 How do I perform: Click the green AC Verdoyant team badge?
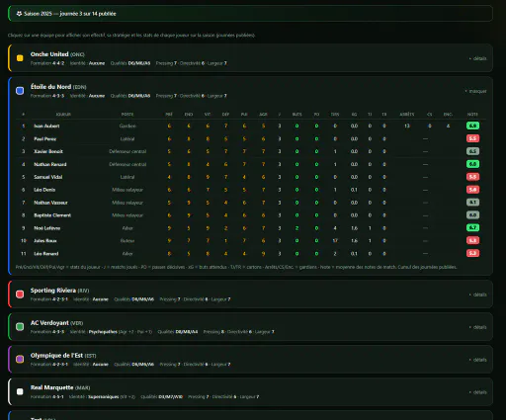point(20,327)
